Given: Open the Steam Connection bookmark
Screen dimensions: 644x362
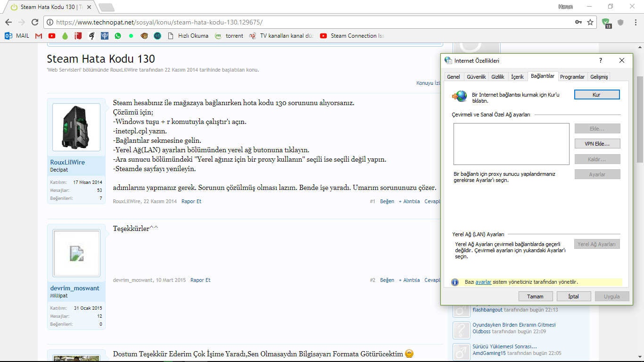Looking at the screenshot, I should (x=352, y=36).
